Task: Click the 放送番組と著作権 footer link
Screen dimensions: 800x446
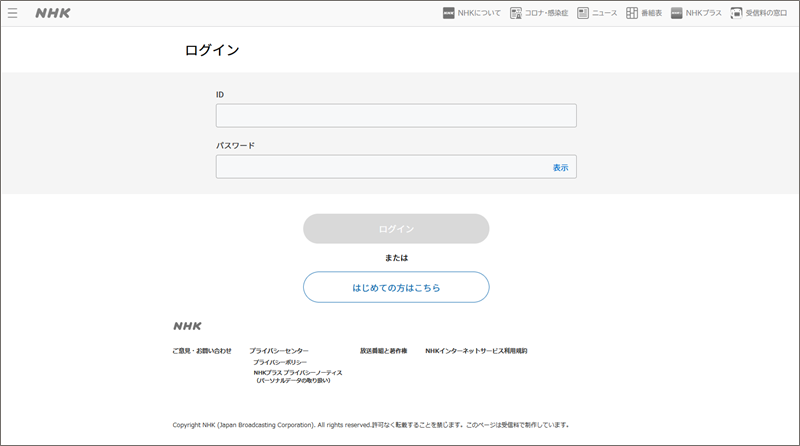Action: tap(384, 351)
